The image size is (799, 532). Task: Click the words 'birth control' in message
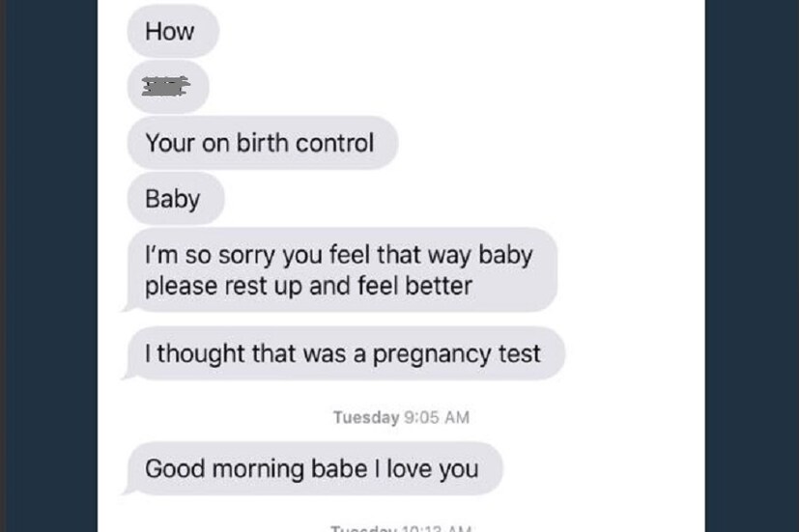pyautogui.click(x=305, y=143)
